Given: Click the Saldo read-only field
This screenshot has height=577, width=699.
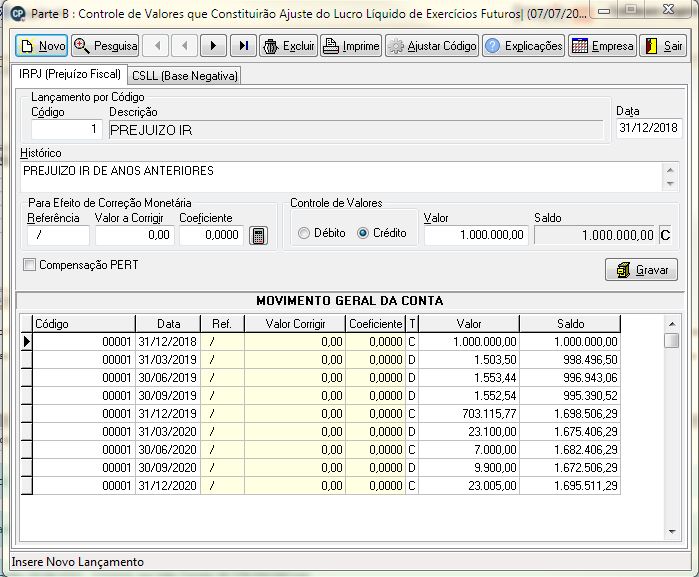Looking at the screenshot, I should coord(595,235).
